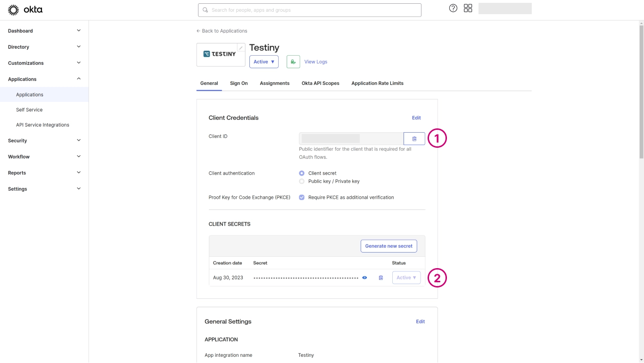
Task: Click Back to Applications link
Action: 222,31
